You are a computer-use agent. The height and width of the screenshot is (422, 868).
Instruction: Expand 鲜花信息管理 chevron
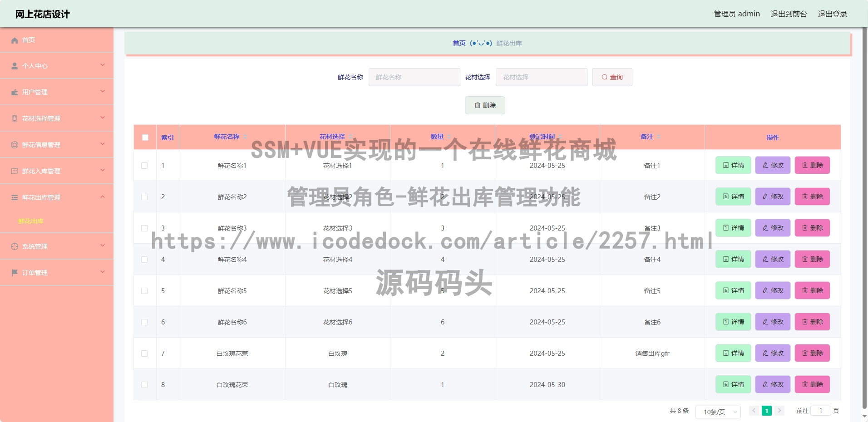(x=103, y=144)
